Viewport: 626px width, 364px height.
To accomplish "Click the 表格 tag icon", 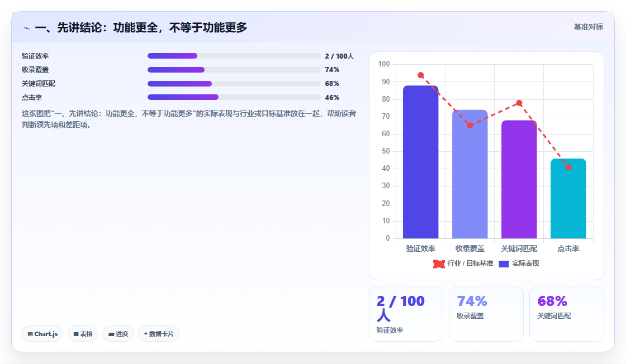I will click(x=76, y=334).
